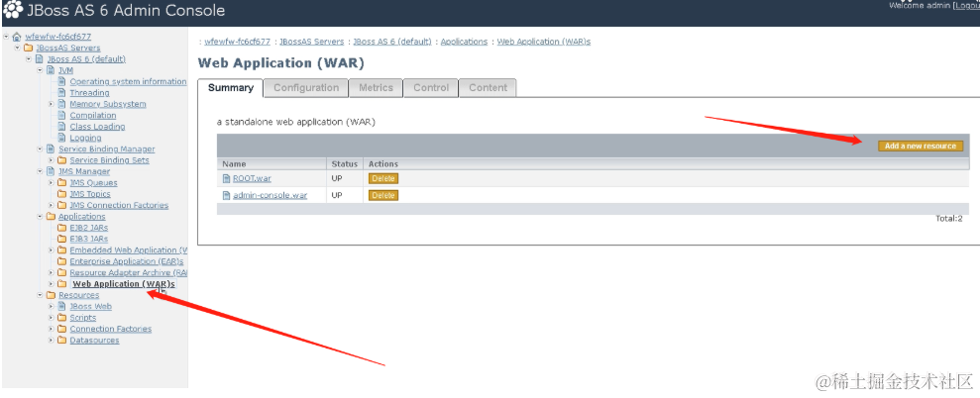Expand the Web Application (WAR)s tree node
Viewport: 980px width, 398px height.
point(52,284)
